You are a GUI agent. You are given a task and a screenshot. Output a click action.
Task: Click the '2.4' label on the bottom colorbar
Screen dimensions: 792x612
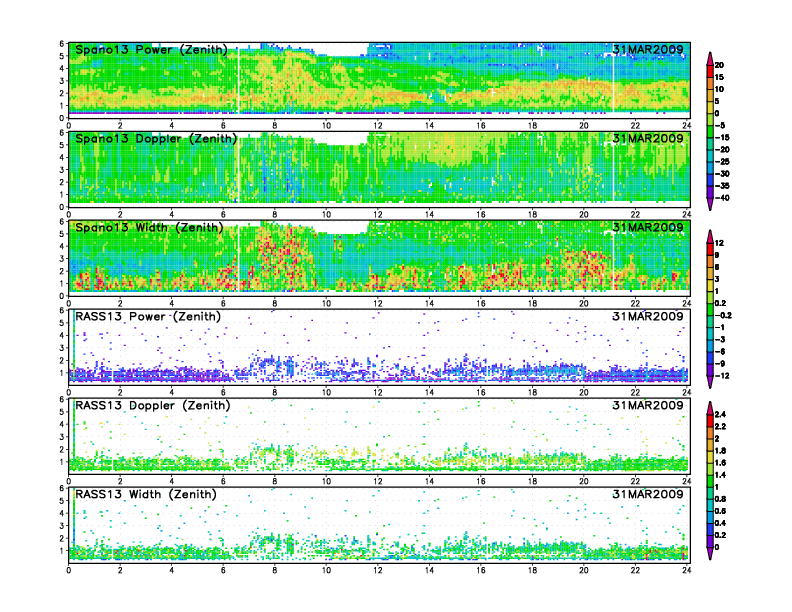(x=720, y=415)
